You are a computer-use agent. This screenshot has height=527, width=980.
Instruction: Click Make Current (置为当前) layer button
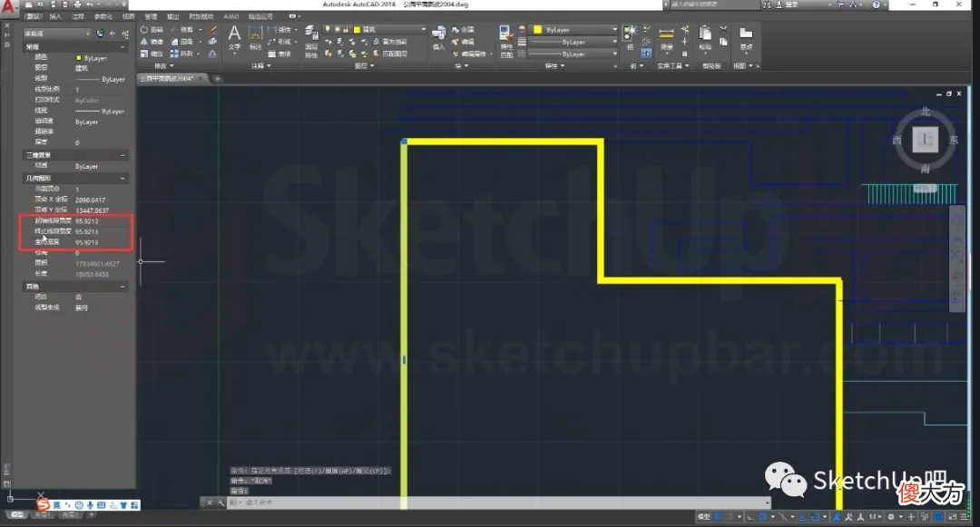tap(389, 42)
